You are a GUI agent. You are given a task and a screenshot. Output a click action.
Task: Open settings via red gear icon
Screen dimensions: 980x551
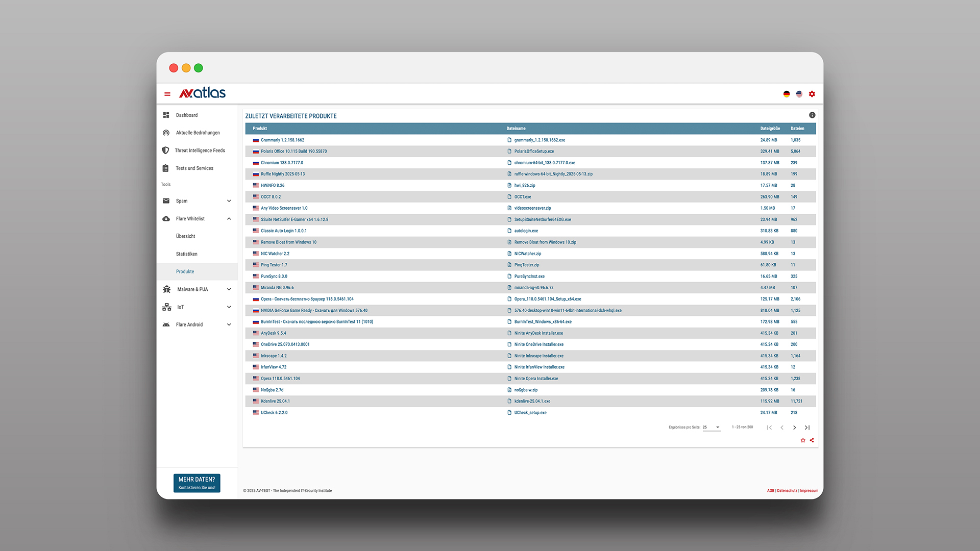[x=812, y=94]
